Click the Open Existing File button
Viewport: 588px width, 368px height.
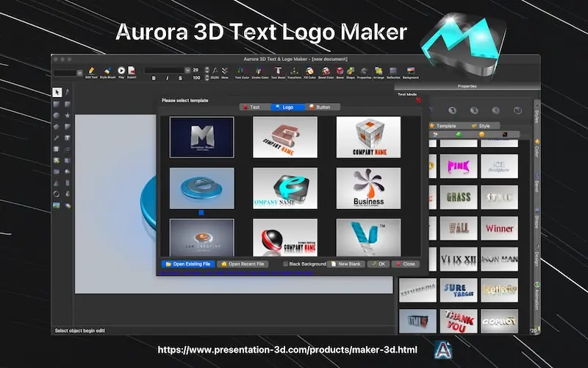point(188,264)
